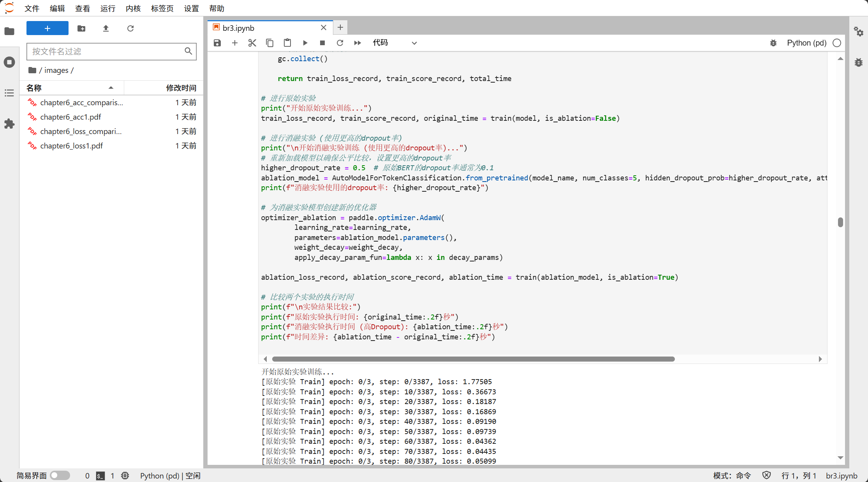Click the terminal count status icon
The height and width of the screenshot is (482, 868).
tap(100, 476)
